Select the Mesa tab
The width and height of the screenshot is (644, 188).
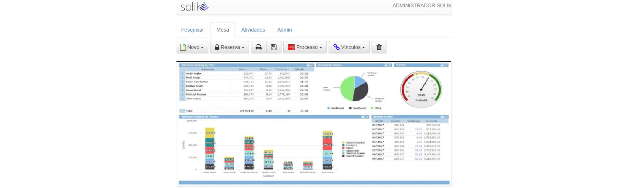[223, 30]
